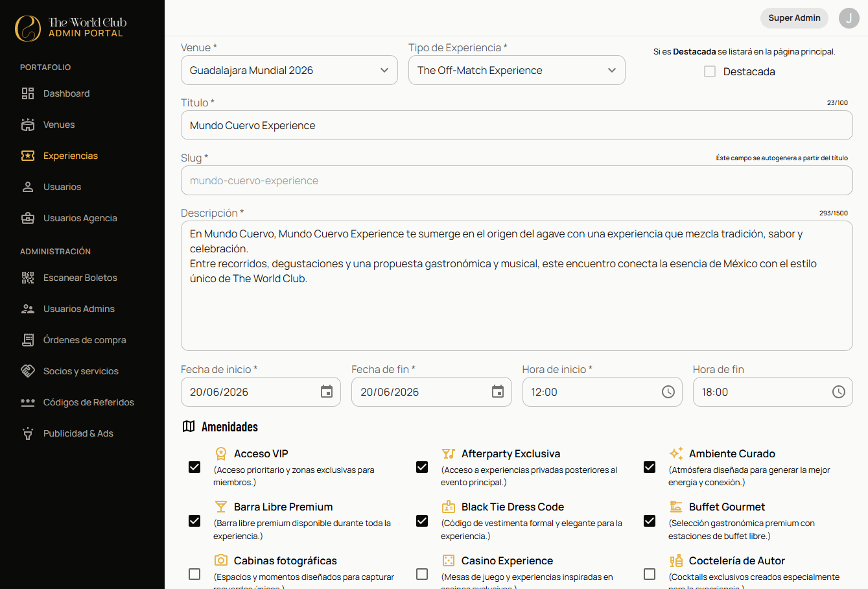Image resolution: width=868 pixels, height=589 pixels.
Task: Click the Amenidades map icon
Action: [x=189, y=426]
